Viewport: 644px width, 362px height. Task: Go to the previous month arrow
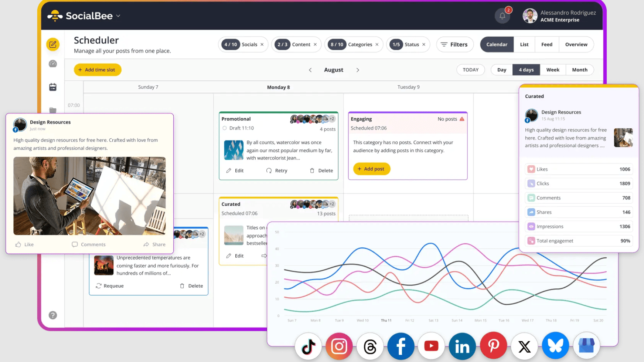click(310, 70)
